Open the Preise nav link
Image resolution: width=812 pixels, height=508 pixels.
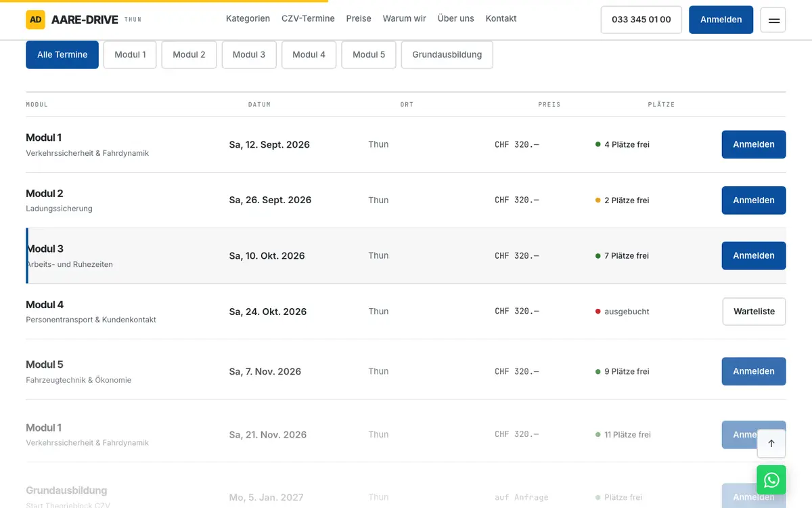(359, 19)
